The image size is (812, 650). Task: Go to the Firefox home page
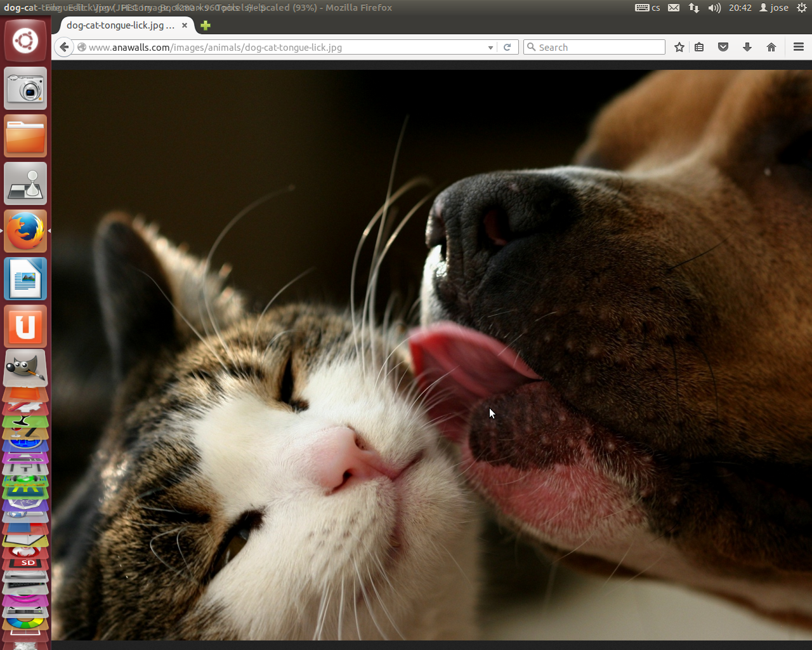click(x=771, y=48)
